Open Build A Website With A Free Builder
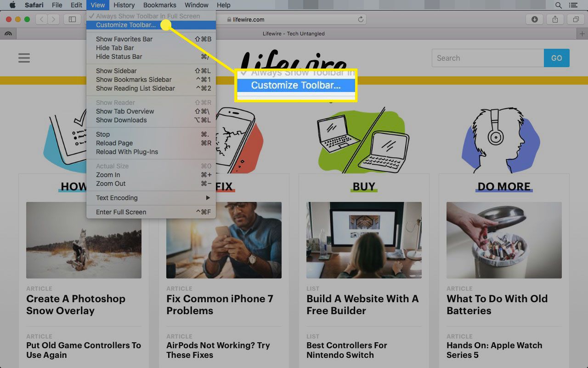 pos(362,305)
